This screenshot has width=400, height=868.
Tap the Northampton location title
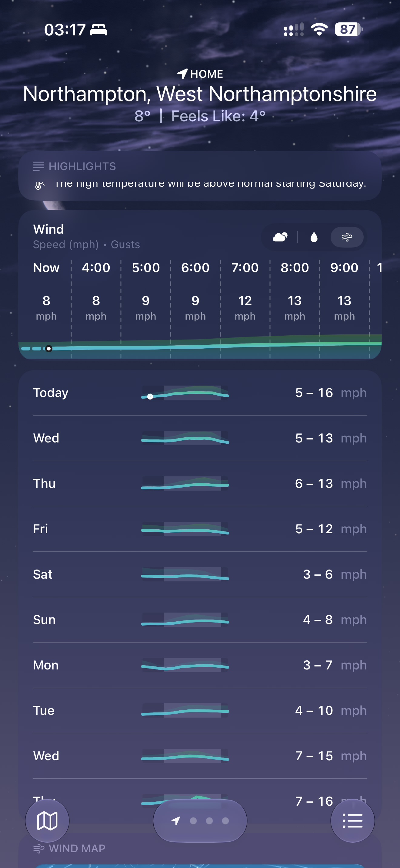pos(200,94)
